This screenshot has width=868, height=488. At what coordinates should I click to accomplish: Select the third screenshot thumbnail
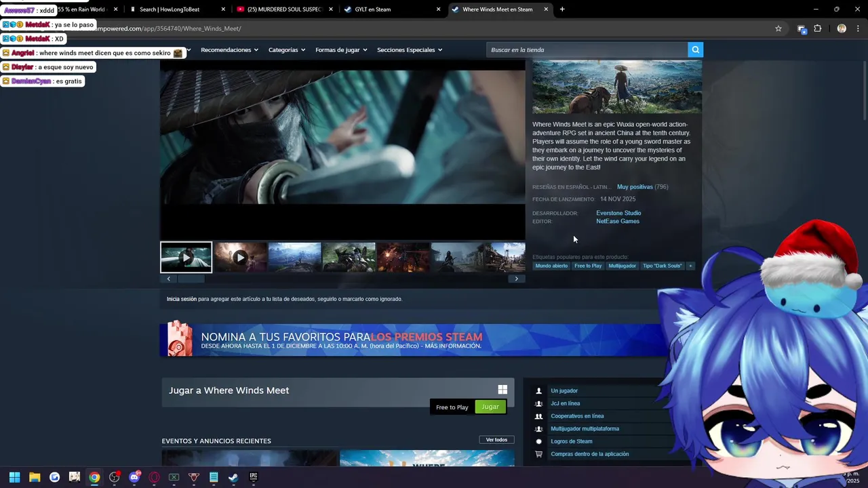pyautogui.click(x=294, y=258)
